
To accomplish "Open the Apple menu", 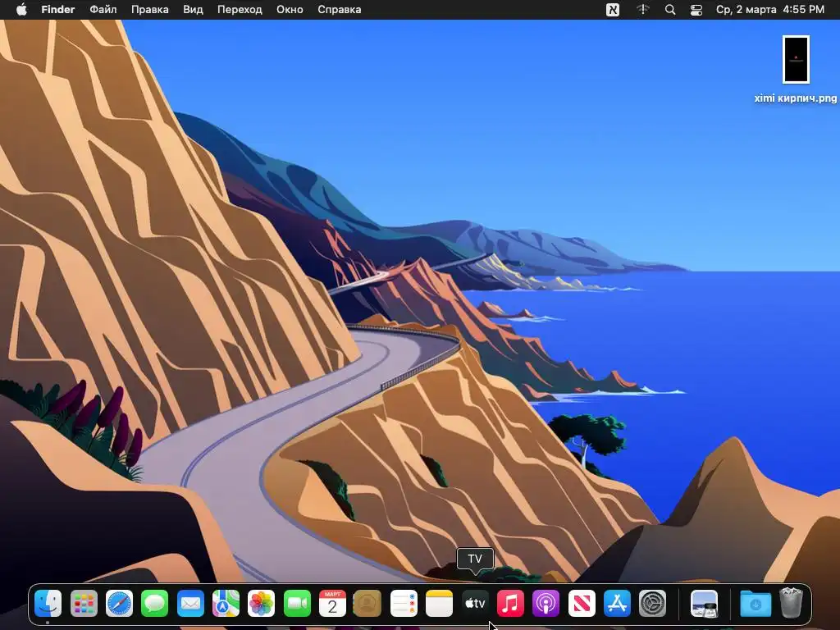I will tap(21, 10).
